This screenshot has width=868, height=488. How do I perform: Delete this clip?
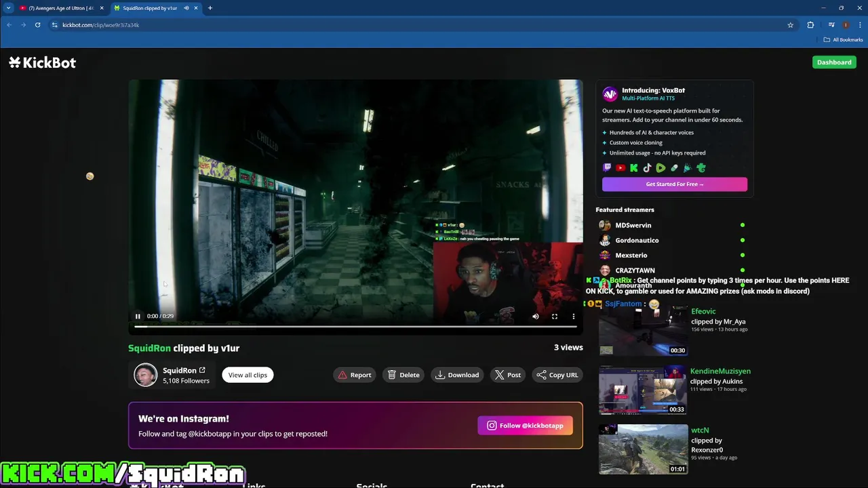(403, 375)
